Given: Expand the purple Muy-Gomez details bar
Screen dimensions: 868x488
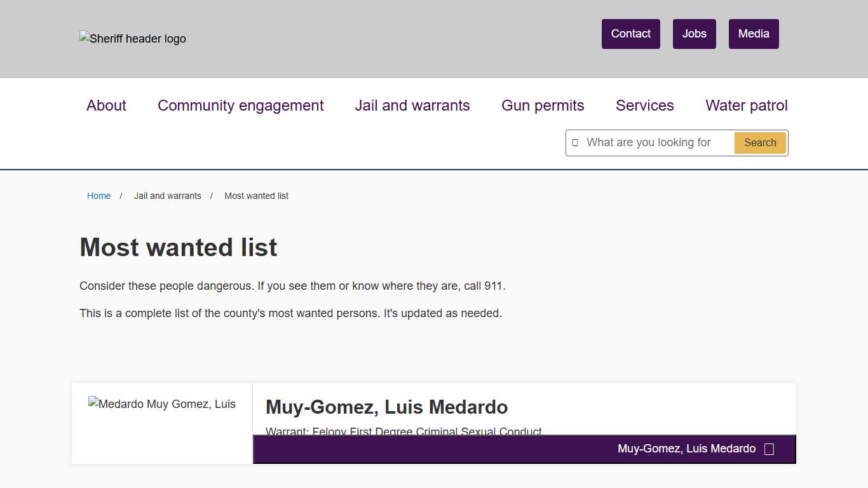Looking at the screenshot, I should (x=686, y=449).
